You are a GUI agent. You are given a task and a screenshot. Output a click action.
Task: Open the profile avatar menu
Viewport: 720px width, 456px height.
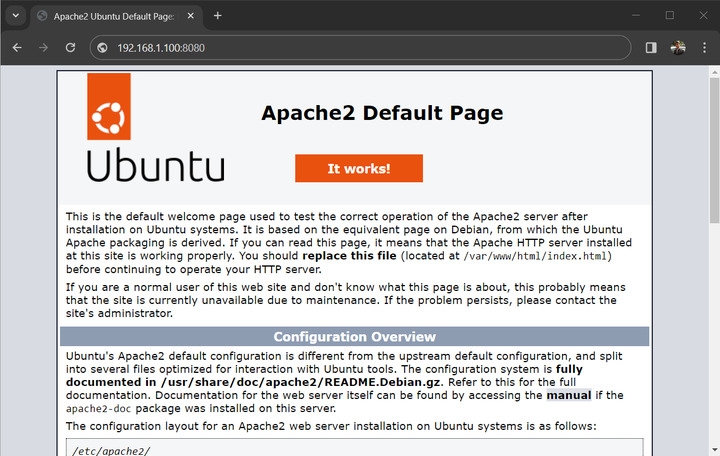677,47
